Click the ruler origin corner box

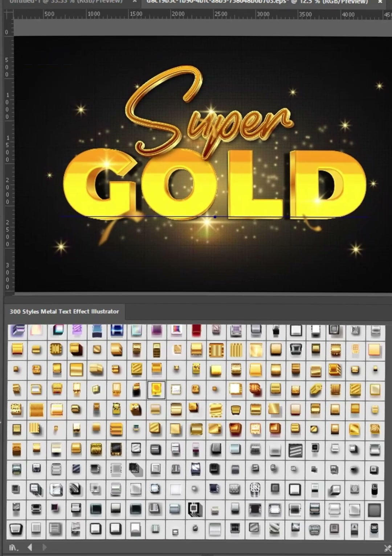pos(8,15)
